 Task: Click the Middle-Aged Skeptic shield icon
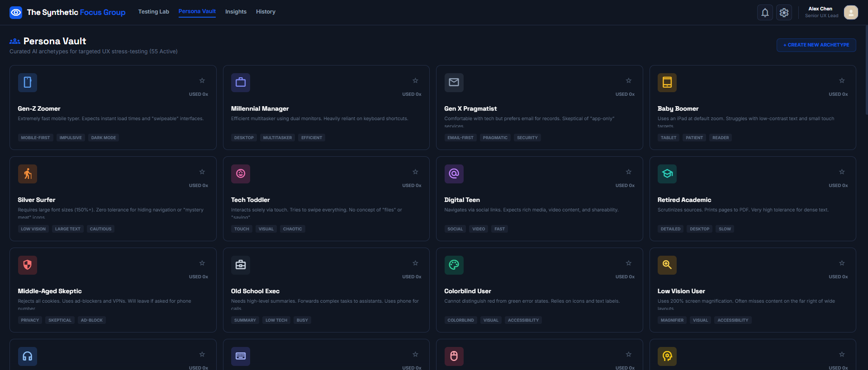coord(28,265)
